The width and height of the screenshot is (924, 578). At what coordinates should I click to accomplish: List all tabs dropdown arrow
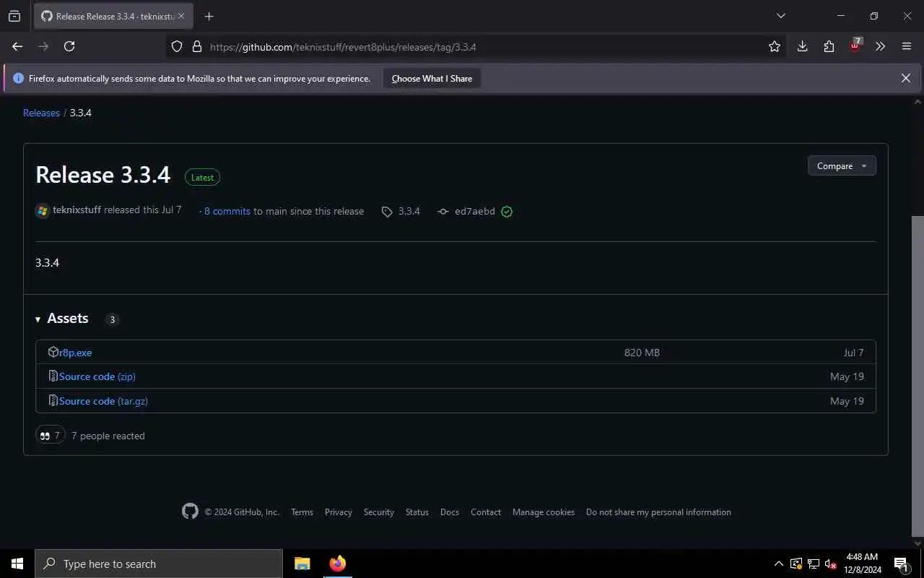[x=780, y=16]
